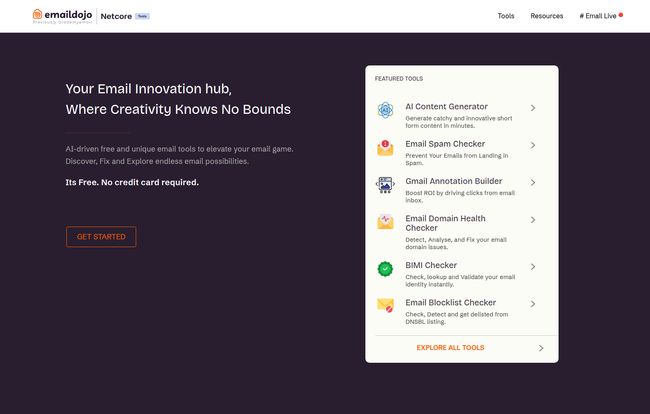Expand the Gmail Annotation Builder chevron
This screenshot has width=650, height=414.
click(x=533, y=182)
